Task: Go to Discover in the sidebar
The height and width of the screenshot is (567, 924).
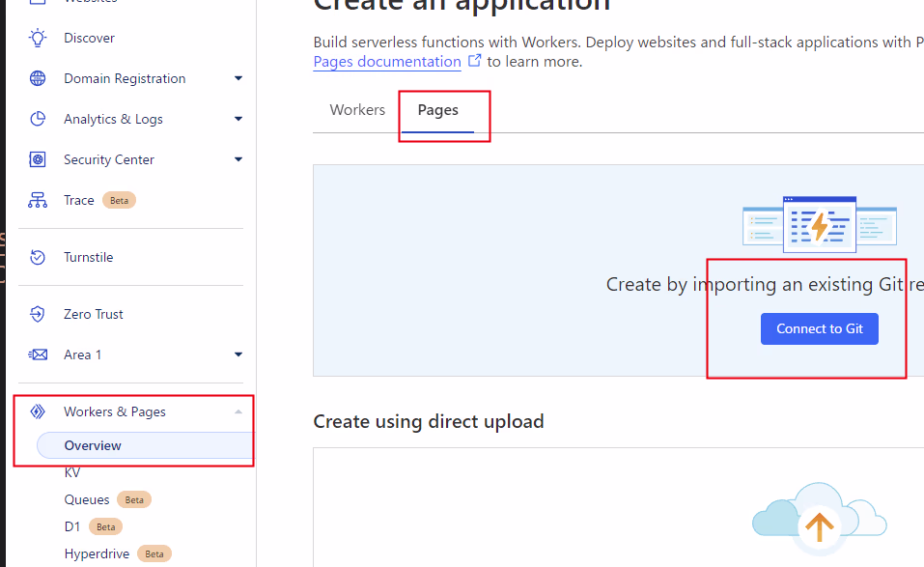Action: click(x=89, y=39)
